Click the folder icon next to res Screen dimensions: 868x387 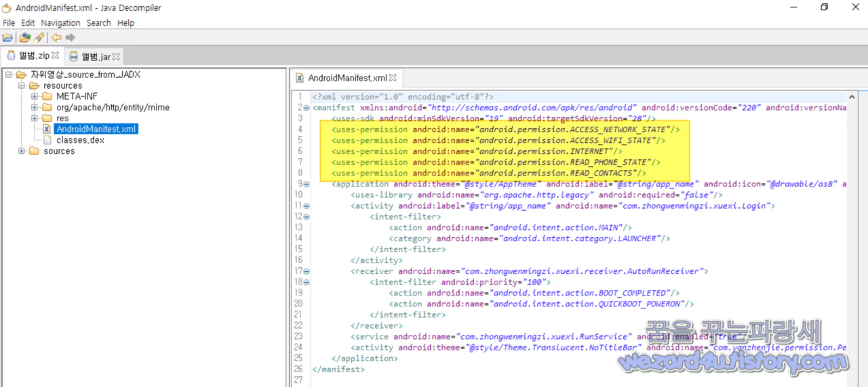47,118
